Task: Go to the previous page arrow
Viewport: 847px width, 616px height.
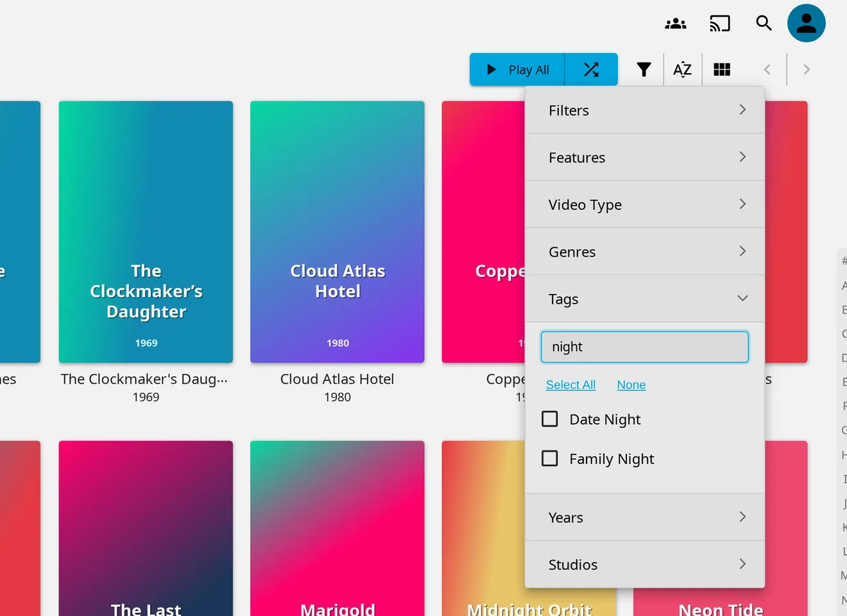Action: click(x=767, y=69)
